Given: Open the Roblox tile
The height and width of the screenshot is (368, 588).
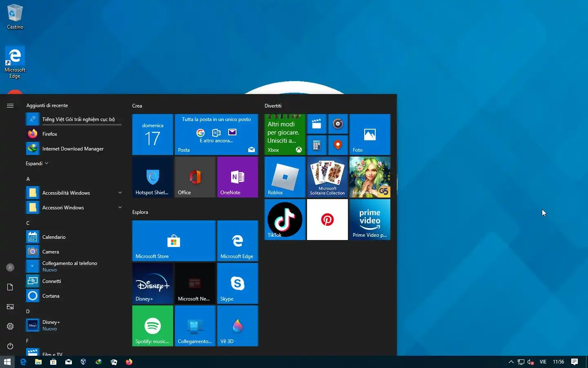Looking at the screenshot, I should pos(285,177).
